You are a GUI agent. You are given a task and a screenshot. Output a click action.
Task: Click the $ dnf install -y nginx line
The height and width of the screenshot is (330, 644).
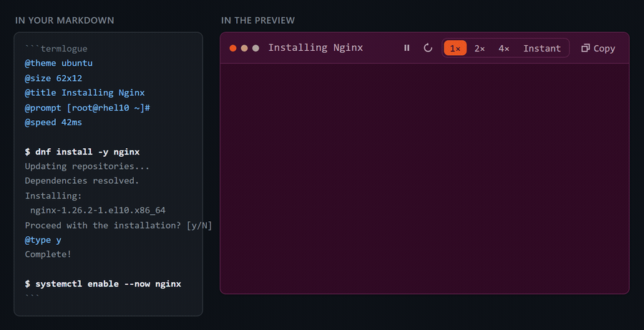[x=82, y=152]
